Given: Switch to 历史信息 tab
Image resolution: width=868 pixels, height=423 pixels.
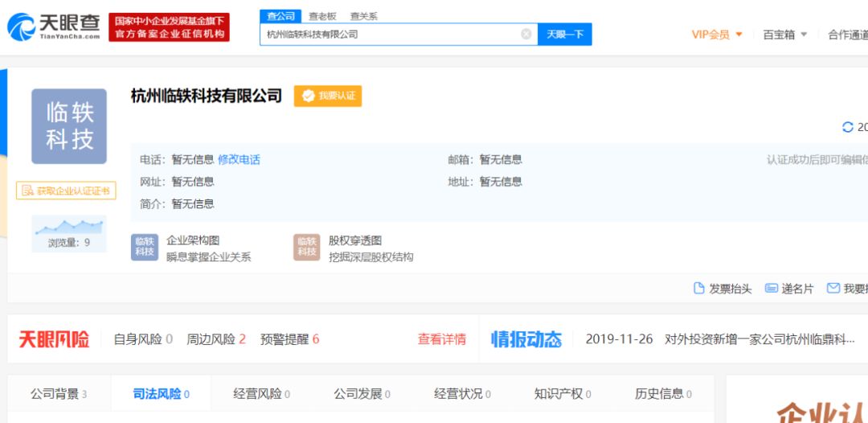Looking at the screenshot, I should click(x=663, y=394).
